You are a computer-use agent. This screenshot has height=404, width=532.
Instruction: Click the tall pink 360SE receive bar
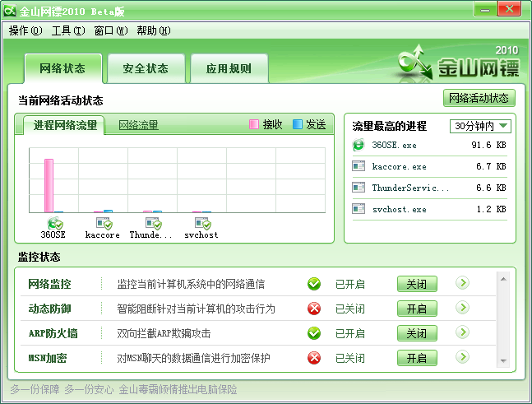pyautogui.click(x=49, y=185)
